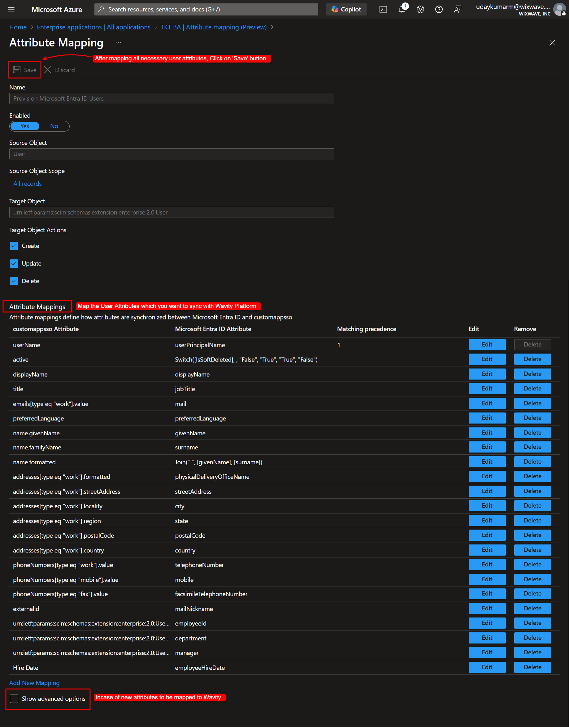Edit the region state mapping
Screen dimensions: 569x728
(487, 520)
